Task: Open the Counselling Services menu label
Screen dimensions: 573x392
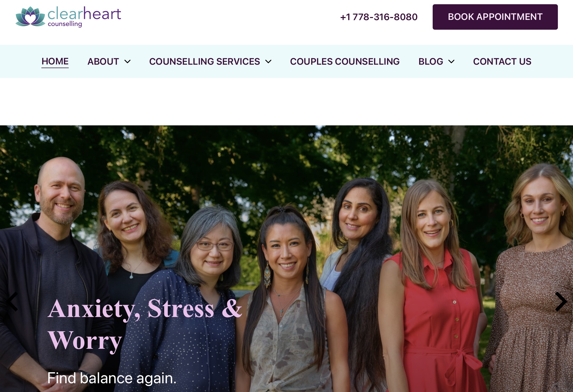Action: coord(205,61)
